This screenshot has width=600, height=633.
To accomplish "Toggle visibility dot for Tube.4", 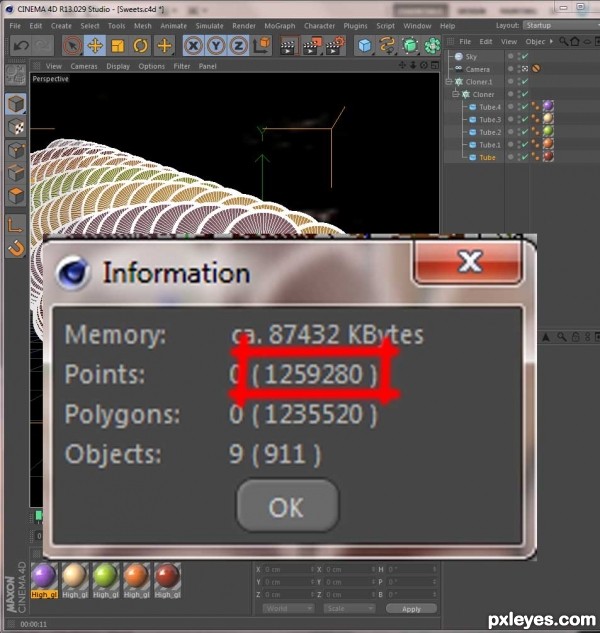I will (x=511, y=107).
